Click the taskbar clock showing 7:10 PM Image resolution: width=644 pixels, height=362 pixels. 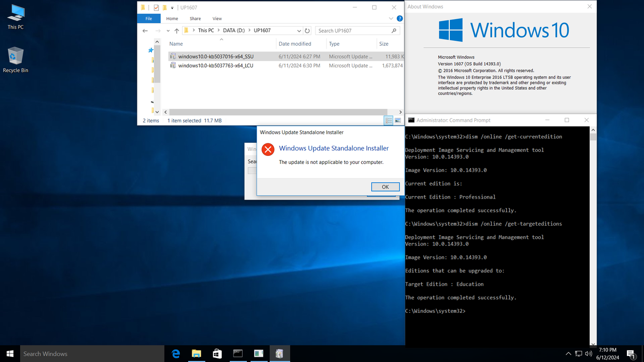click(x=608, y=354)
